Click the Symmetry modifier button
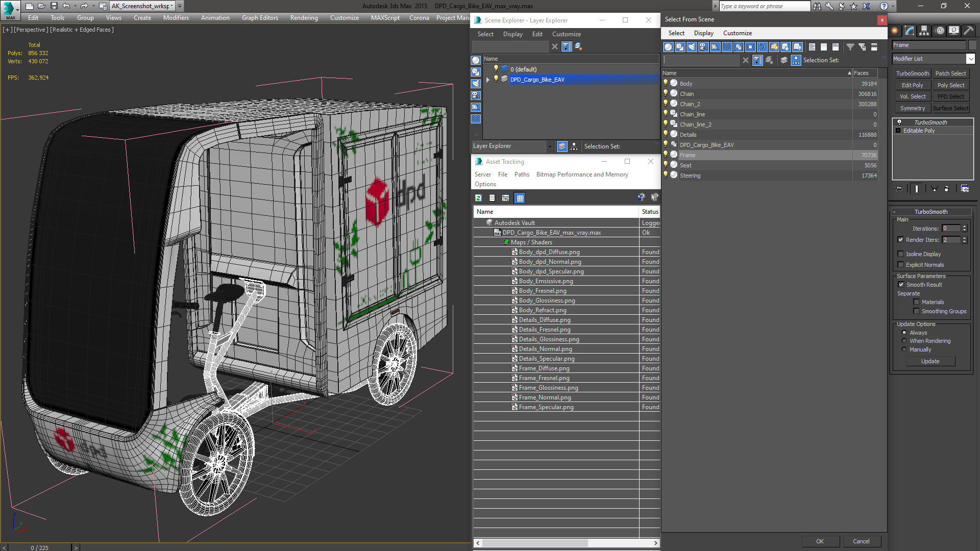 [912, 108]
